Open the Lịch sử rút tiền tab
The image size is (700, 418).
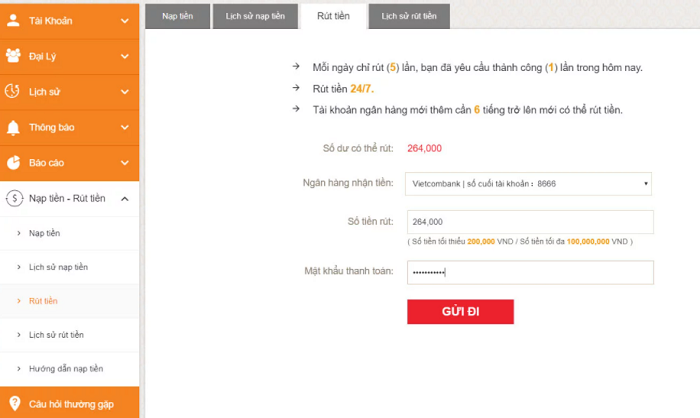pos(409,15)
